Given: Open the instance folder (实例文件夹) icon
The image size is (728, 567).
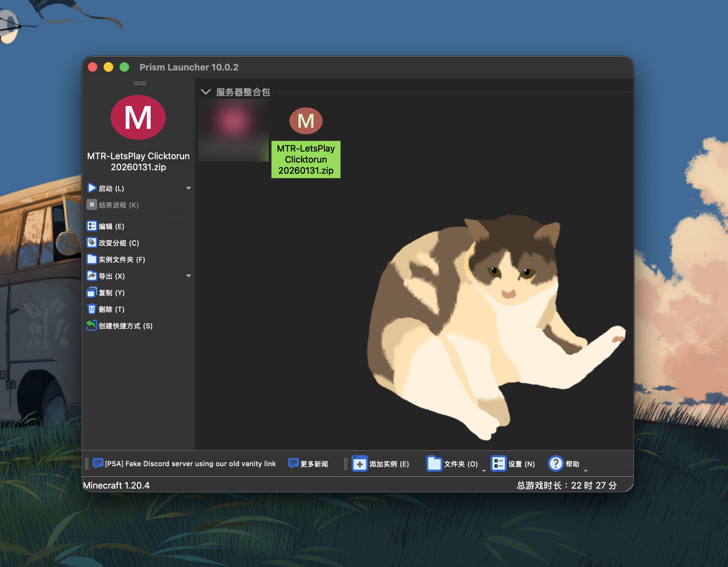Looking at the screenshot, I should click(x=92, y=259).
